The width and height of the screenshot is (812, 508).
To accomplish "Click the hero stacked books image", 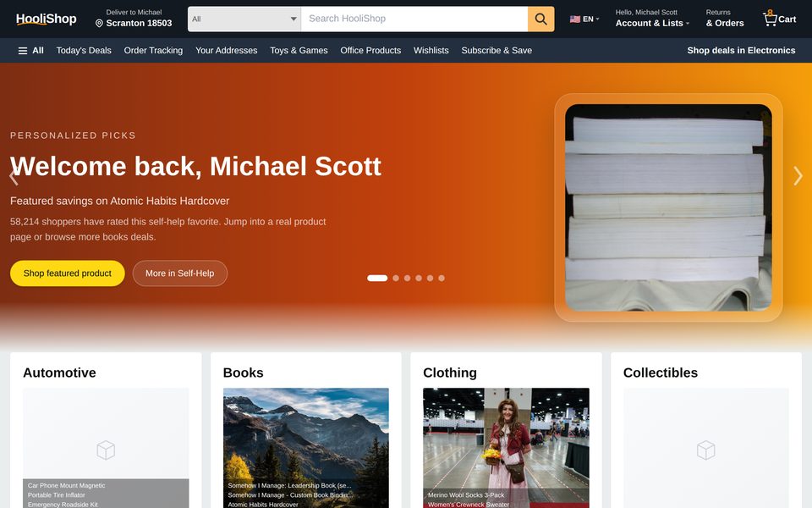I will point(668,207).
